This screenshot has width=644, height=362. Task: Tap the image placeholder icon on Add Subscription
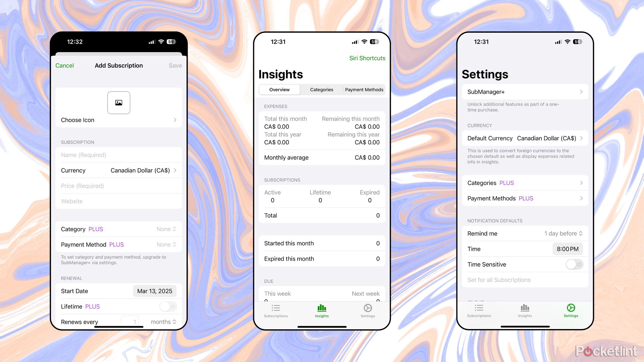tap(118, 103)
